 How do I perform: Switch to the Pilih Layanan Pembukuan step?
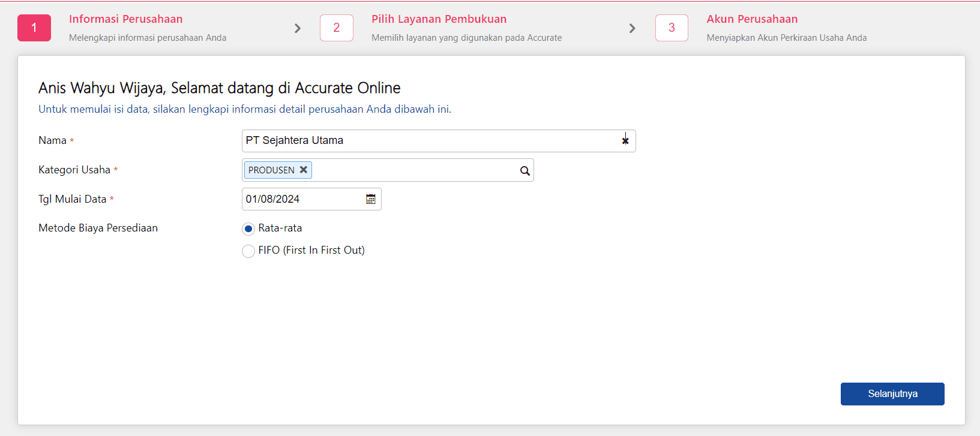(439, 19)
